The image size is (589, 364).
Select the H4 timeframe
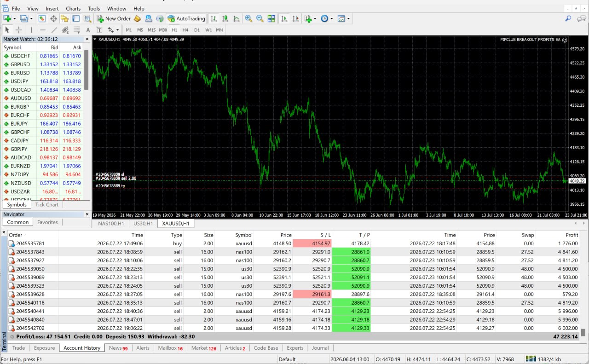pos(185,30)
